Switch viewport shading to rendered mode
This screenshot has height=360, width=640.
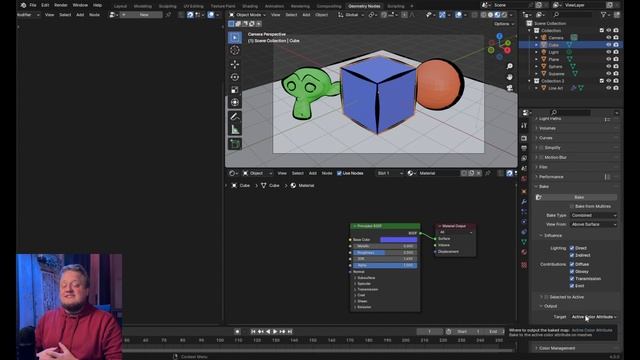[x=504, y=15]
